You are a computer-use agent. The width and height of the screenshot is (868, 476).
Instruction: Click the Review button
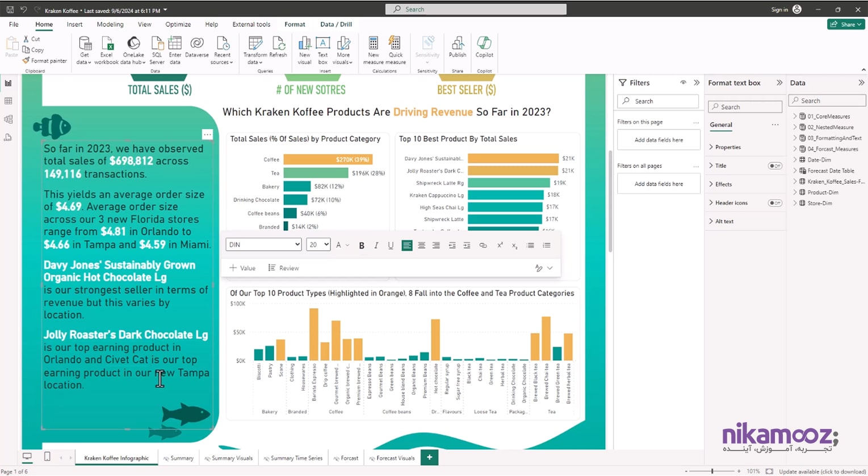pyautogui.click(x=283, y=268)
